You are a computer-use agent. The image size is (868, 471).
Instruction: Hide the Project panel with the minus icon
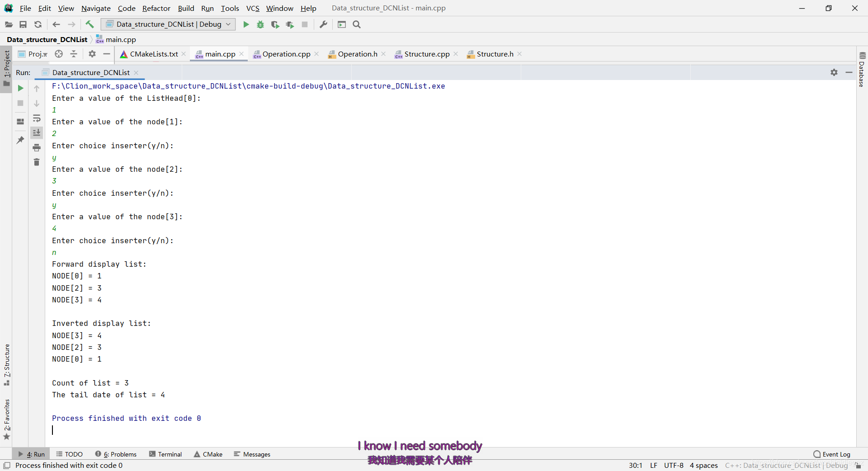click(107, 54)
